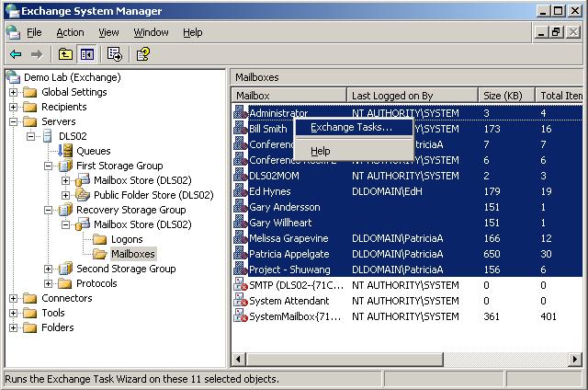
Task: Click the SMTP mailbox icon with red mark
Action: (241, 284)
